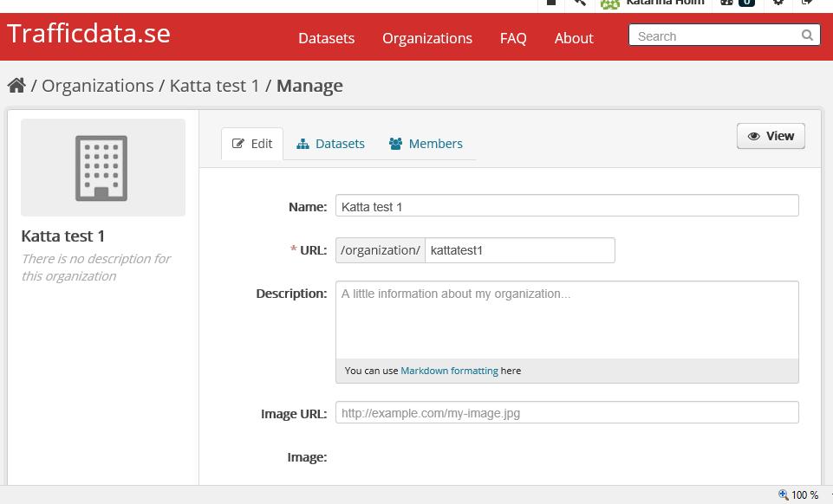This screenshot has width=833, height=504.
Task: Click the search magnifier icon
Action: (x=807, y=36)
